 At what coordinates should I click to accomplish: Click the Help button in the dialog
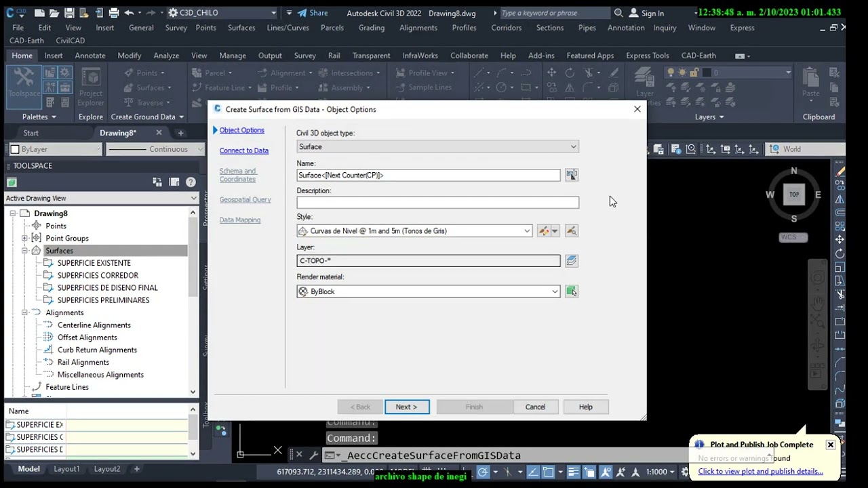pos(586,407)
